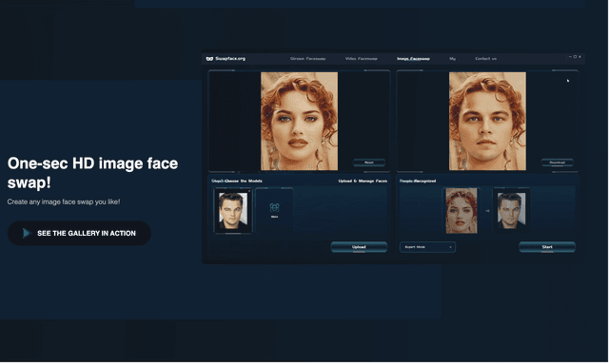Screen dimensions: 609x364
Task: Click the Download button under result image
Action: (x=557, y=163)
